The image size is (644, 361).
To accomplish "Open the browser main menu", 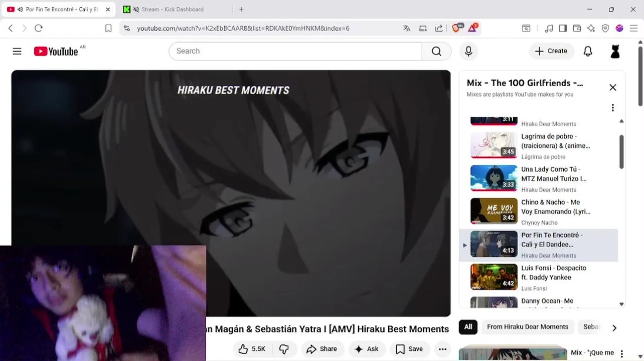I will tap(633, 29).
